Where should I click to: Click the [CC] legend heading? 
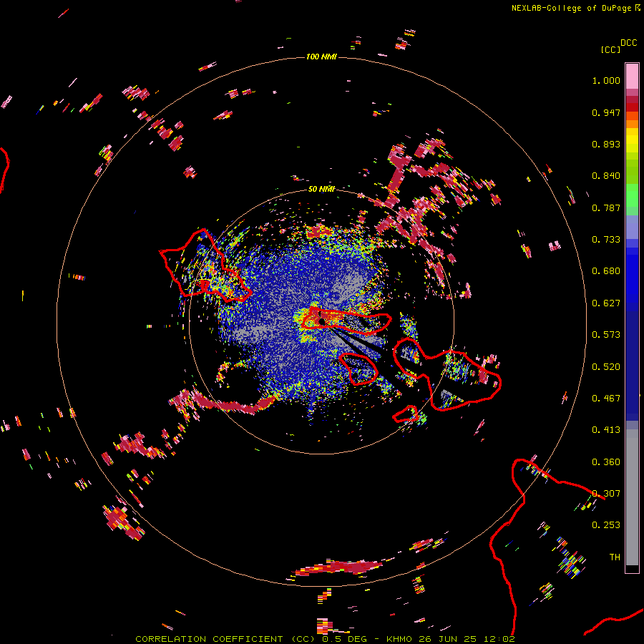610,49
